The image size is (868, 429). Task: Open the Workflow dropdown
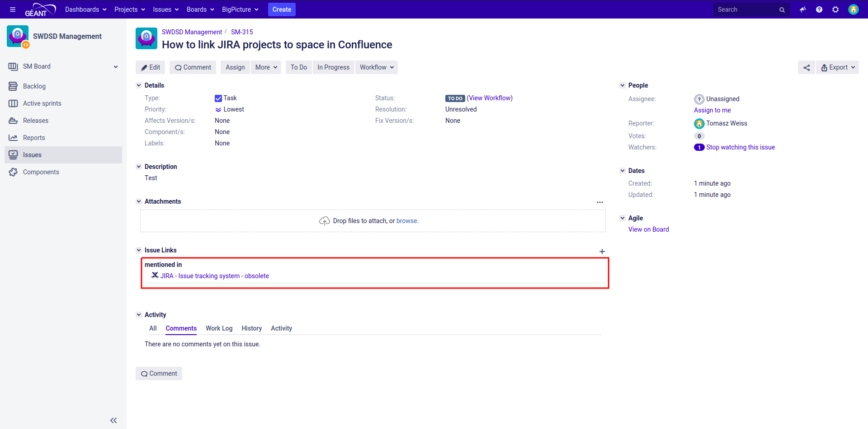pos(377,67)
